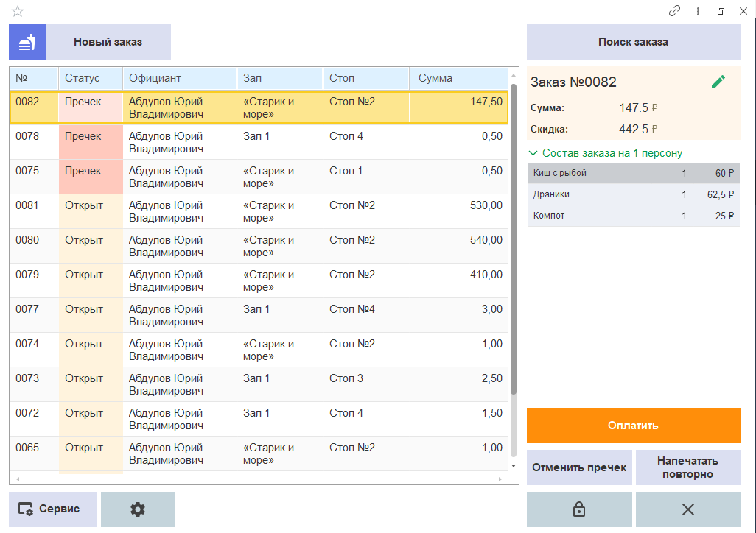Sort the table by 'Сумма' column header
The image size is (756, 533).
coord(457,78)
